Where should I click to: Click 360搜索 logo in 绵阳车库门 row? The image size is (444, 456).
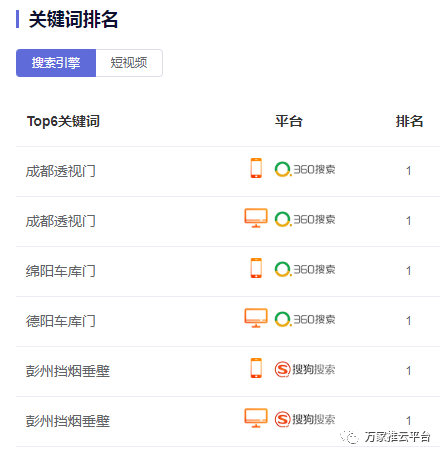pyautogui.click(x=305, y=269)
